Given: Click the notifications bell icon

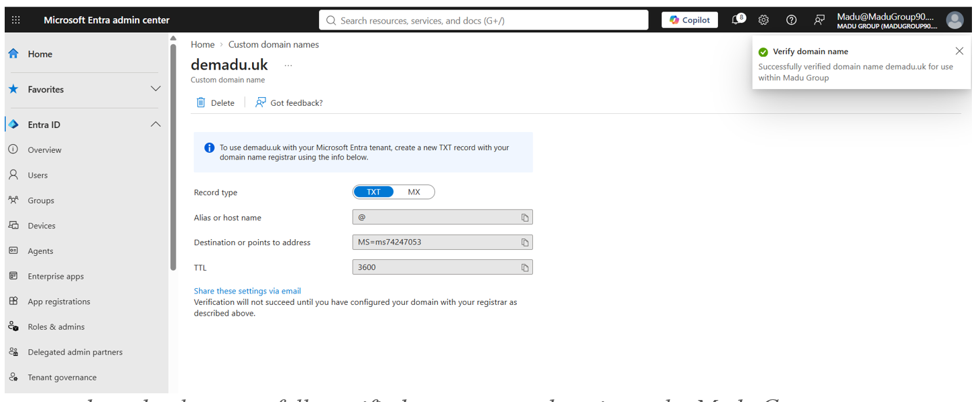Looking at the screenshot, I should 737,19.
